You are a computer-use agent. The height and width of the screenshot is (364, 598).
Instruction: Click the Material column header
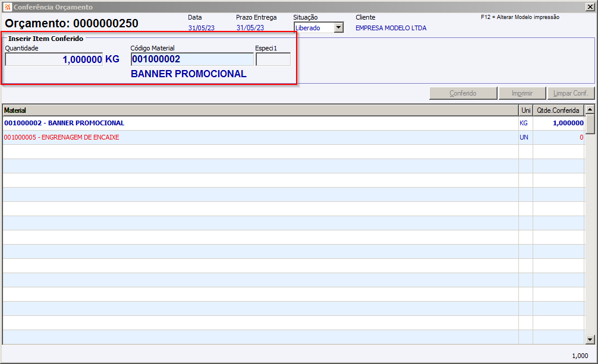[260, 110]
